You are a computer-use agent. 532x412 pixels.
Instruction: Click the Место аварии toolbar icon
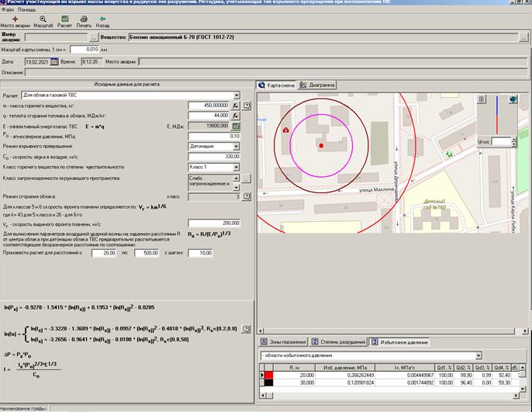coord(14,19)
